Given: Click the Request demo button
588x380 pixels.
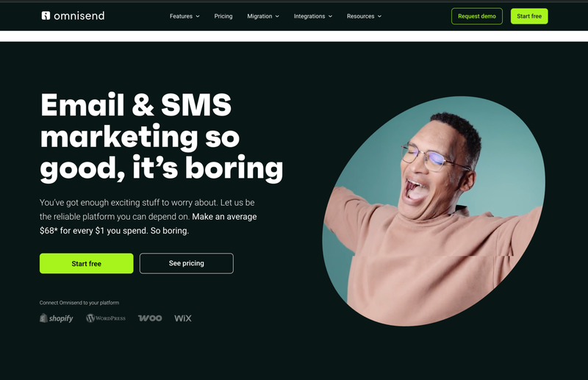Looking at the screenshot, I should pos(476,16).
